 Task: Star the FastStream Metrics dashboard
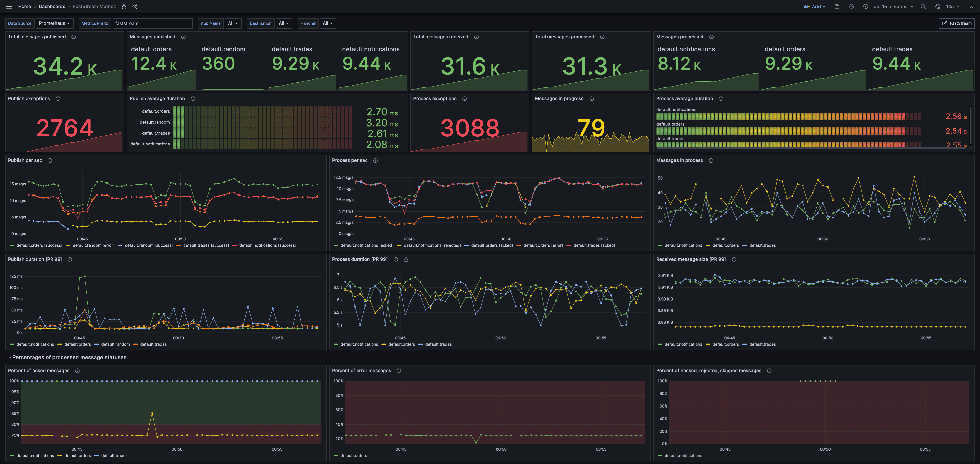(124, 7)
